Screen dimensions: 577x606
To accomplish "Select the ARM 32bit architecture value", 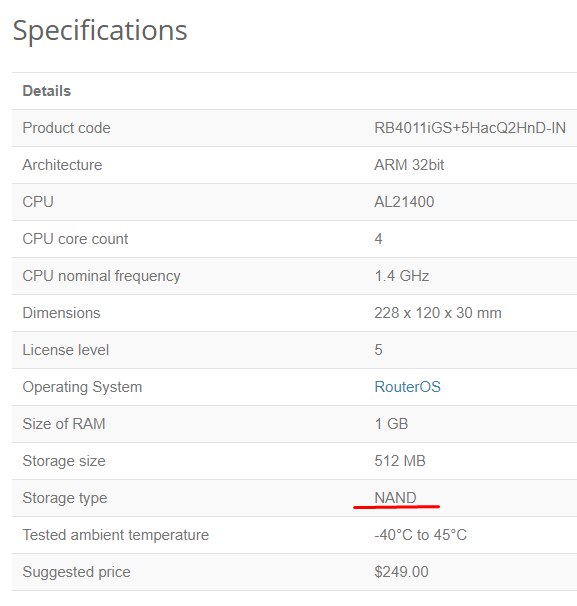I will [x=409, y=165].
